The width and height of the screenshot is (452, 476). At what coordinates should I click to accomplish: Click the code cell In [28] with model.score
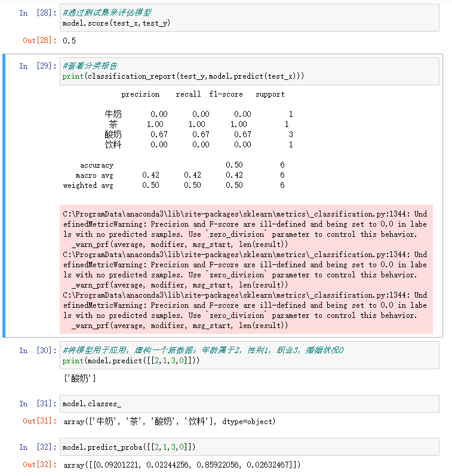pos(249,18)
